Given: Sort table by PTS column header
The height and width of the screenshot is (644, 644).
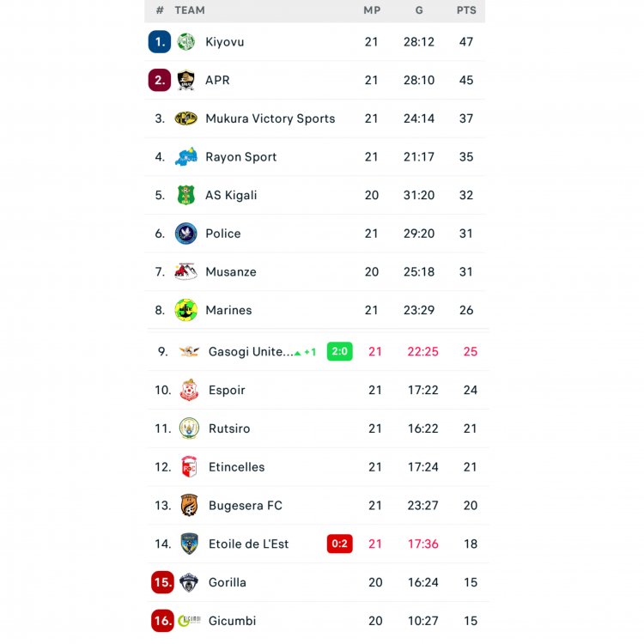Looking at the screenshot, I should (466, 10).
